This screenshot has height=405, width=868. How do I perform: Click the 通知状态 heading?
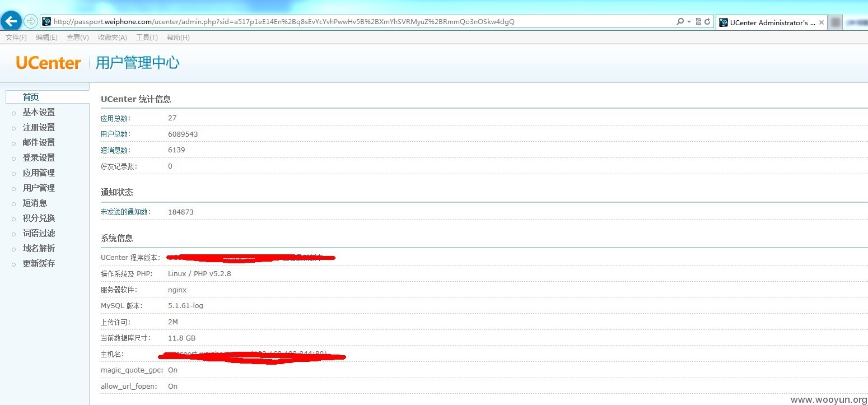click(x=117, y=192)
